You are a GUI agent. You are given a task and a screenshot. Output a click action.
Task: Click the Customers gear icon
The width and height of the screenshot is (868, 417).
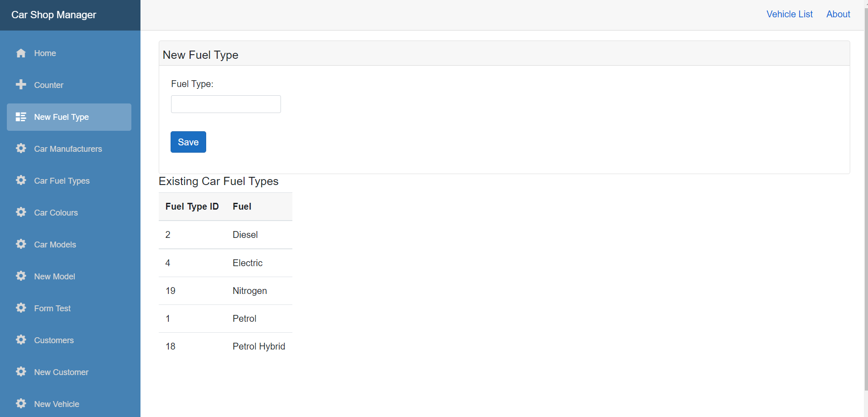click(x=21, y=340)
